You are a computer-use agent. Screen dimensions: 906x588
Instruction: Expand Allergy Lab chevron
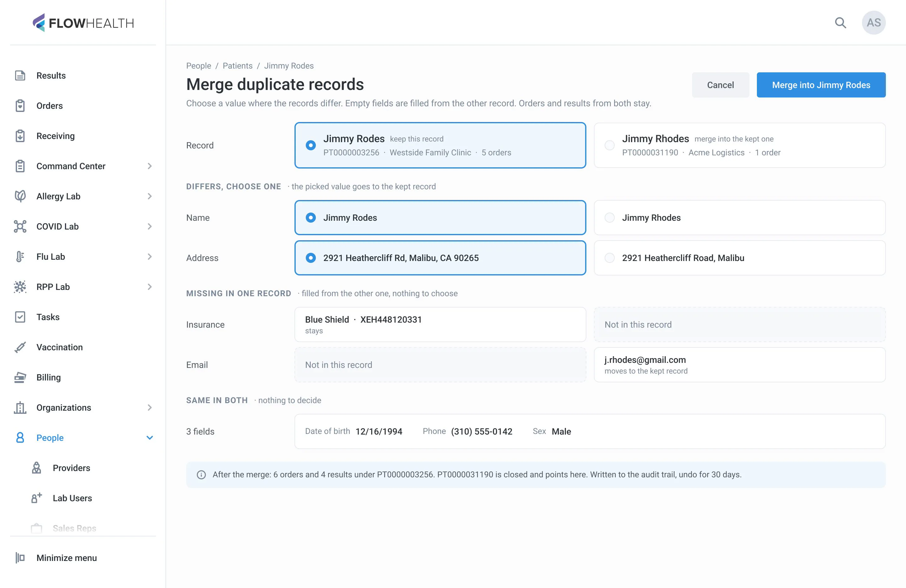(150, 196)
